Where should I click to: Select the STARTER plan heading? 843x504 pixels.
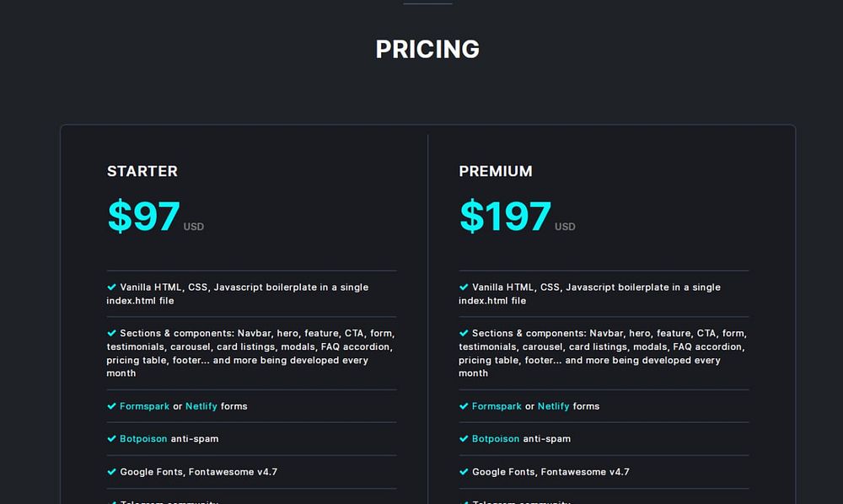click(x=142, y=172)
